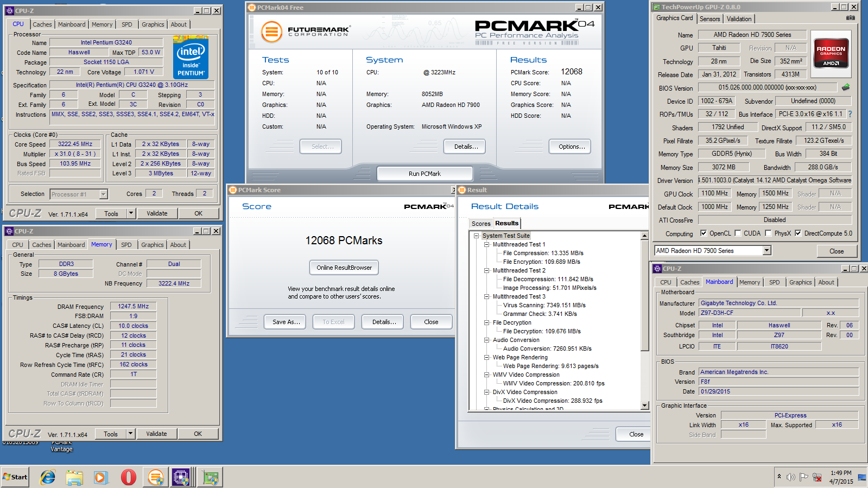Select the Virus Scanning result row
Image resolution: width=868 pixels, height=488 pixels.
[x=544, y=305]
